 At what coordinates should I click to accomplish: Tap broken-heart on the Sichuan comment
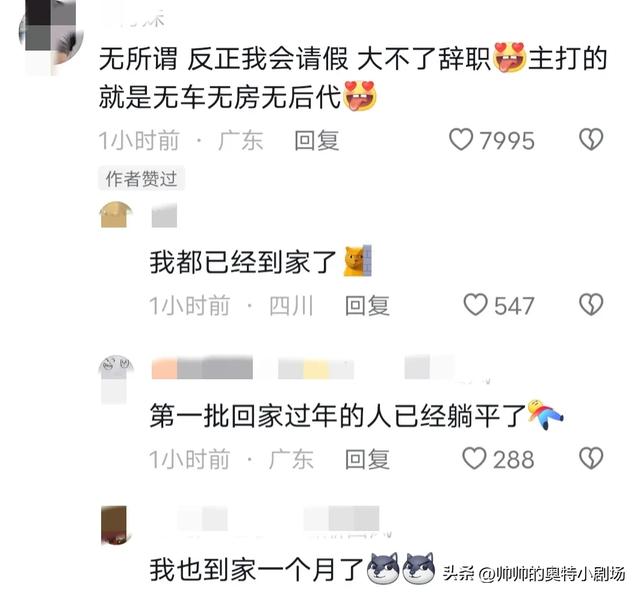click(591, 305)
